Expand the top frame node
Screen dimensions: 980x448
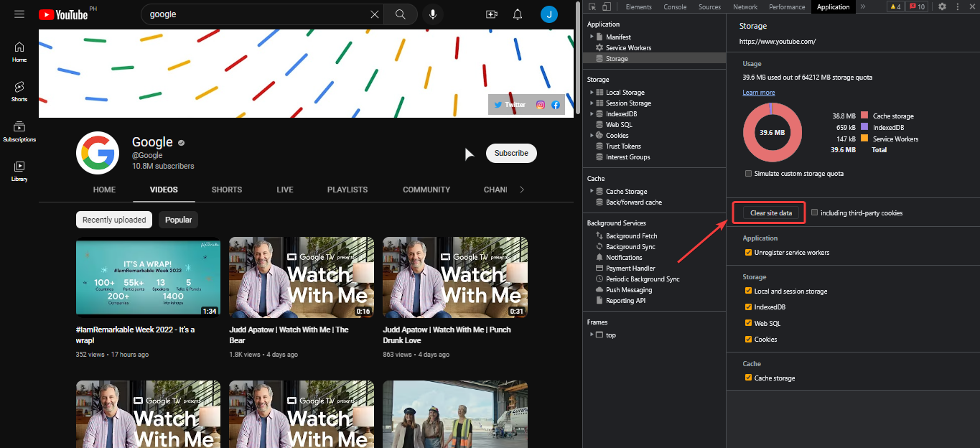click(x=592, y=335)
